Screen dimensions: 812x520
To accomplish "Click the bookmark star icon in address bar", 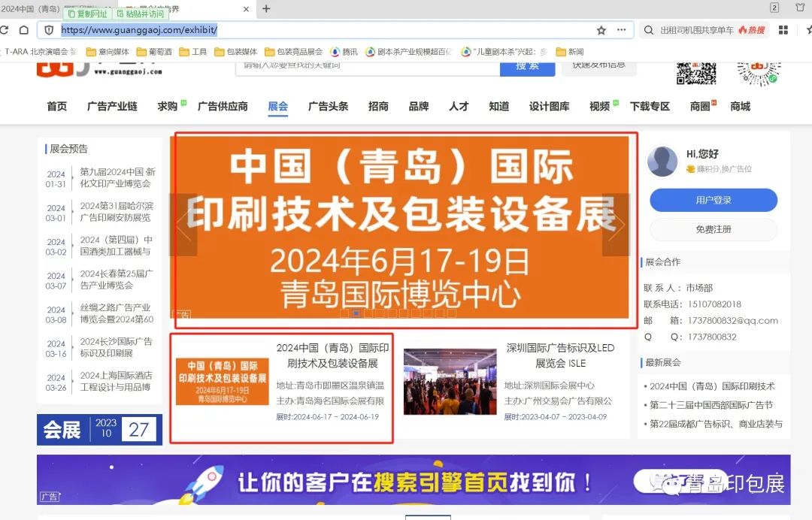I will coord(601,30).
